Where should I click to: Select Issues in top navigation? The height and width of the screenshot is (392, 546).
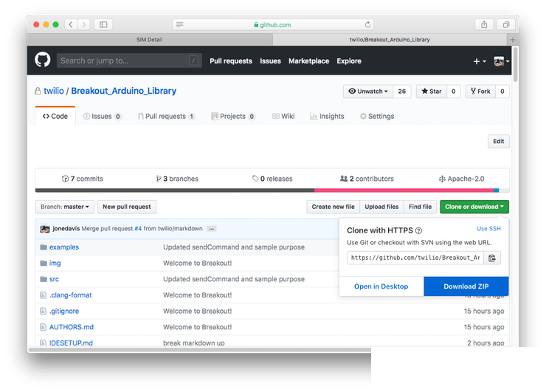click(x=270, y=61)
